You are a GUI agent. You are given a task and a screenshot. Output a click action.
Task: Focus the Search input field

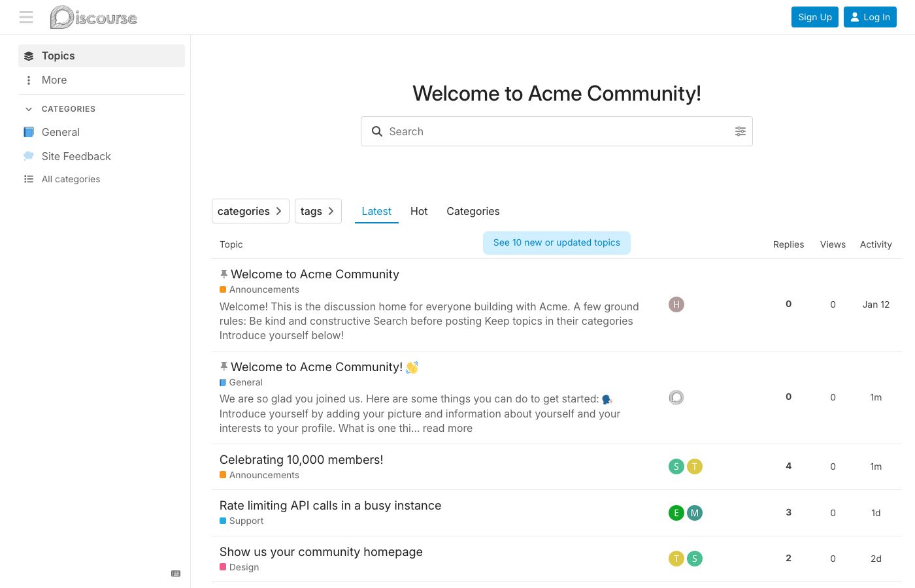point(557,131)
